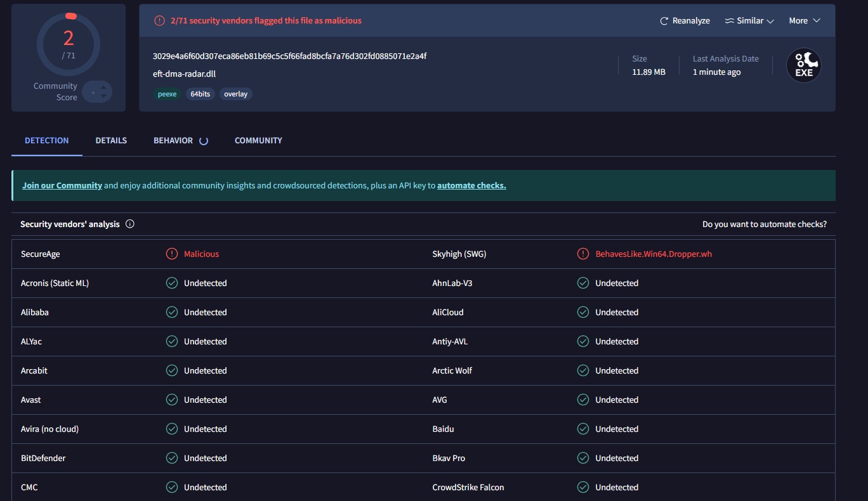The height and width of the screenshot is (501, 868).
Task: Open the Similar dropdown
Action: [x=749, y=21]
